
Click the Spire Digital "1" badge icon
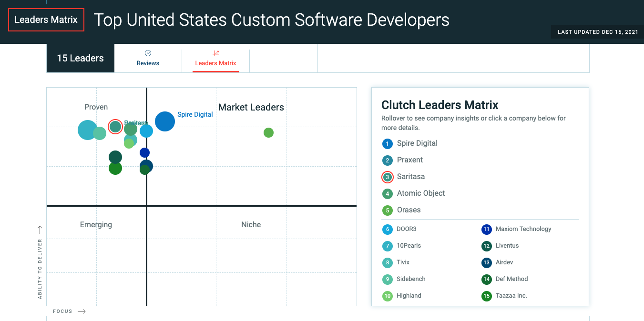387,143
